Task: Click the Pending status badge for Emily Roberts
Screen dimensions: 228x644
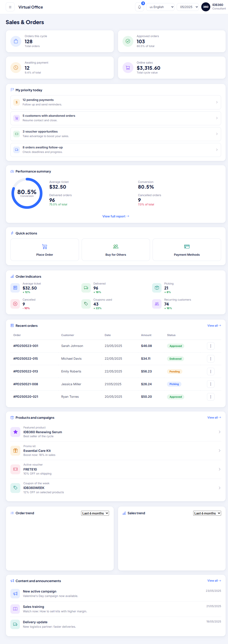Action: coord(175,372)
